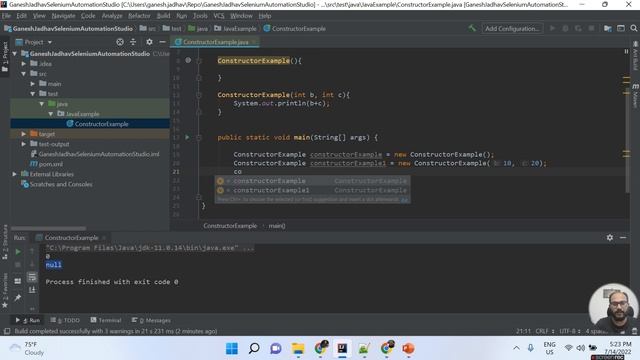This screenshot has width=640, height=360.
Task: Click gutter icon beside ConstructorExample constructor
Action: click(188, 60)
